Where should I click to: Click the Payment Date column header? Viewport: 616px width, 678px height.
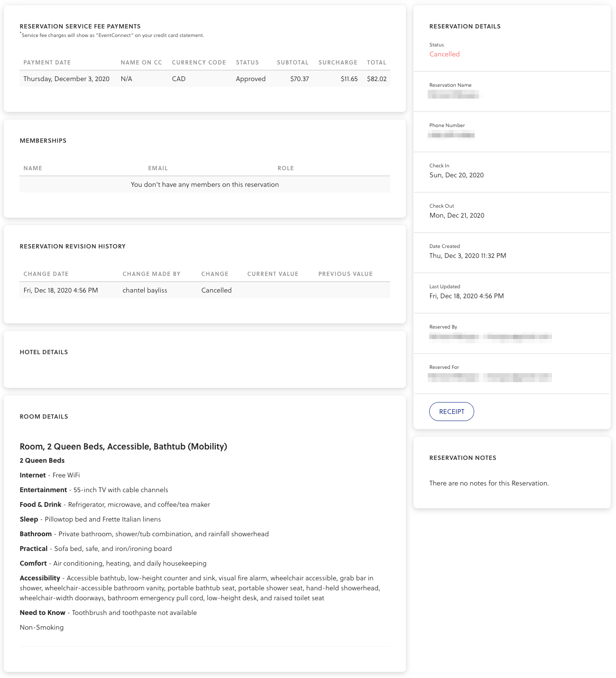(47, 63)
